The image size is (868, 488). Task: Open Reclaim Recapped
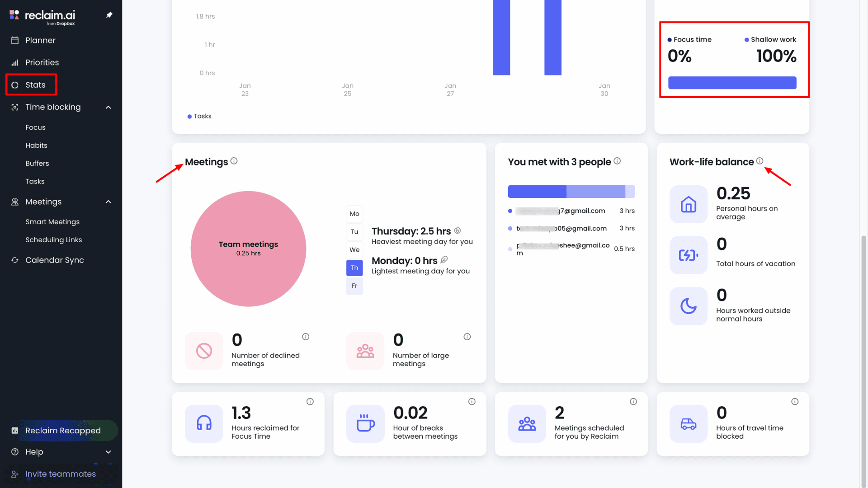click(x=63, y=431)
